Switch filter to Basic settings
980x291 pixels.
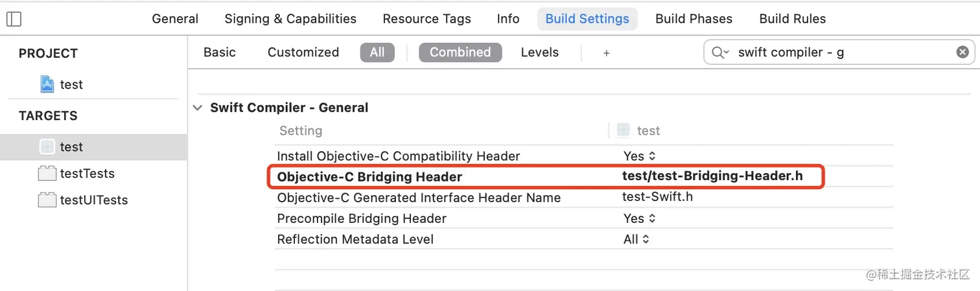(x=220, y=52)
